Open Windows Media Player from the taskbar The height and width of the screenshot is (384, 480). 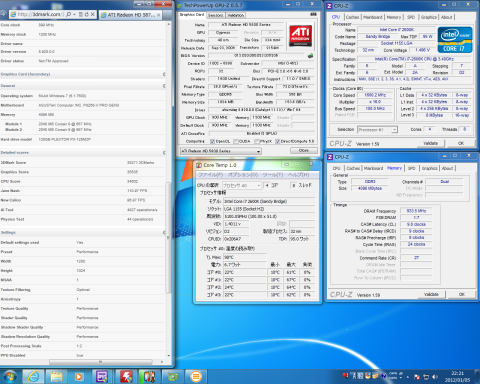tap(79, 377)
